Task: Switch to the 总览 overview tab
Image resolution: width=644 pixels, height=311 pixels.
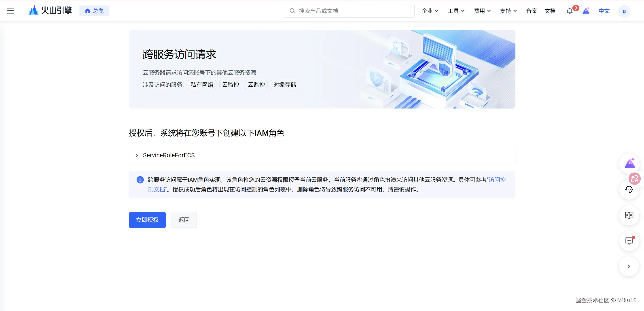Action: (94, 11)
